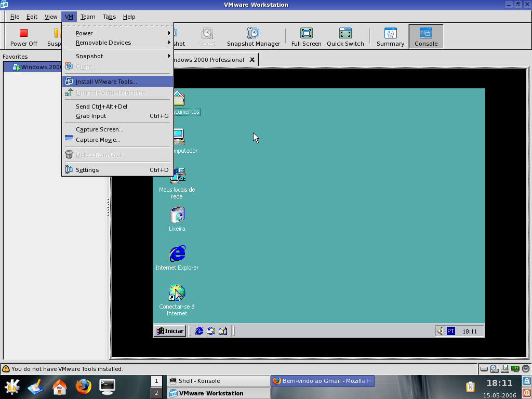This screenshot has width=532, height=399.
Task: Click the PT language indicator in guest tray
Action: pyautogui.click(x=450, y=331)
